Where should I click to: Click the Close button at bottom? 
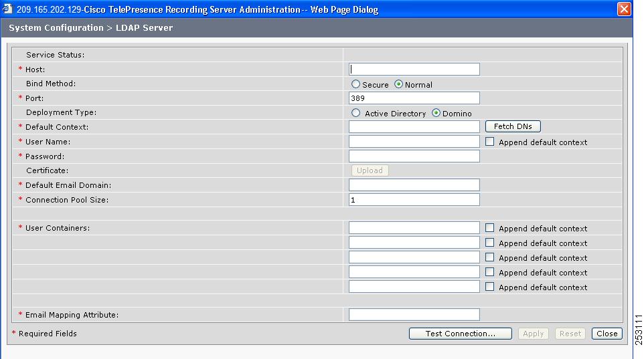click(x=607, y=334)
